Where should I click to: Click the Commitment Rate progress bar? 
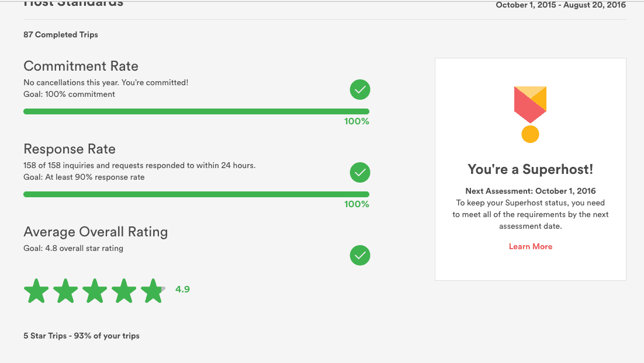[x=196, y=111]
